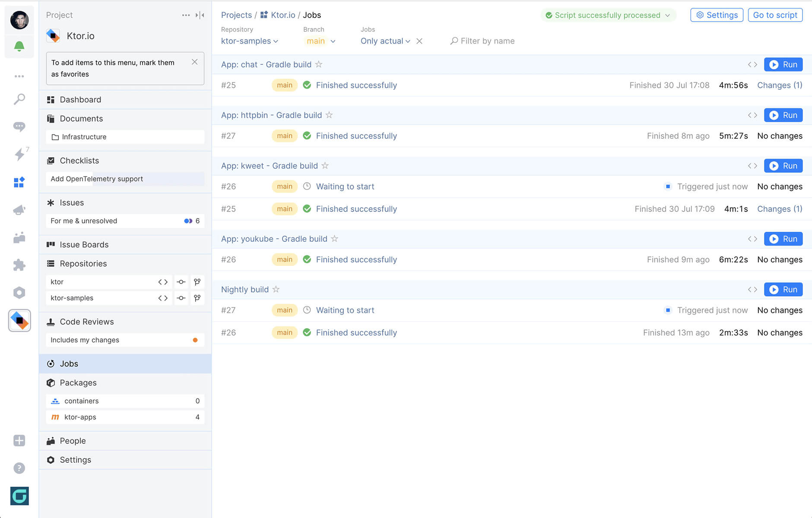Open the Repository dropdown showing ktor-samples
Image resolution: width=812 pixels, height=518 pixels.
point(250,41)
